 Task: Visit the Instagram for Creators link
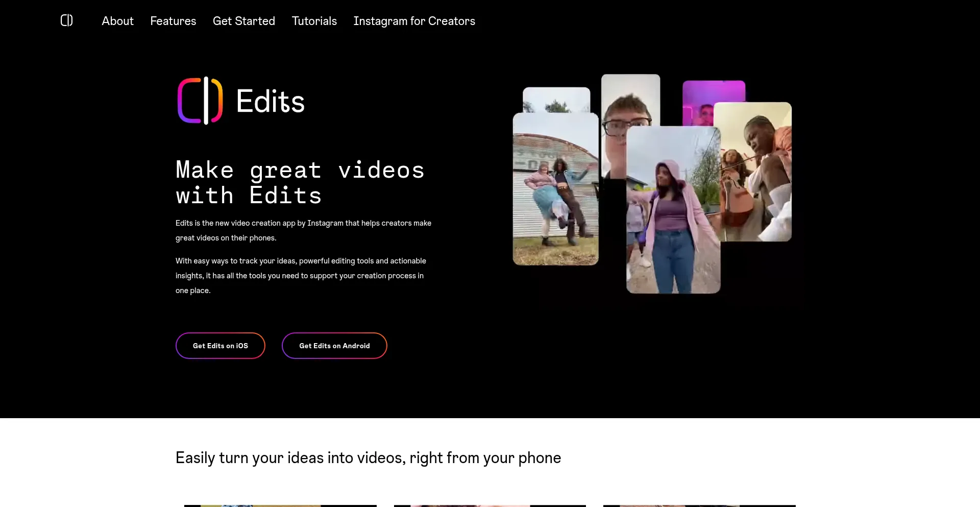(414, 21)
